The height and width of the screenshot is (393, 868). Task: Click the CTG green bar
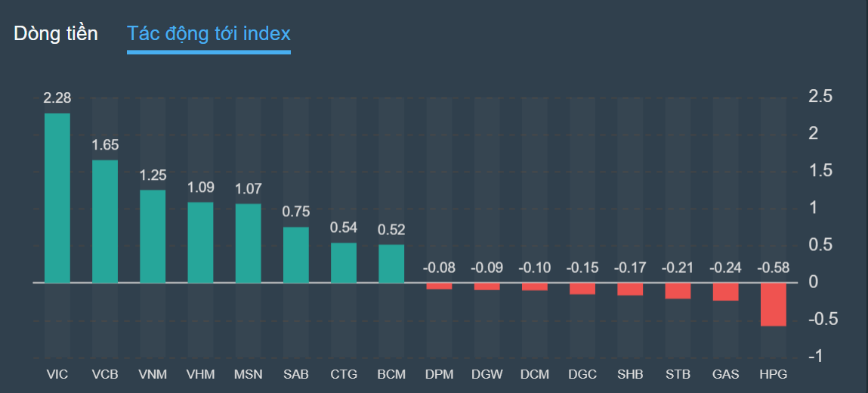point(344,263)
